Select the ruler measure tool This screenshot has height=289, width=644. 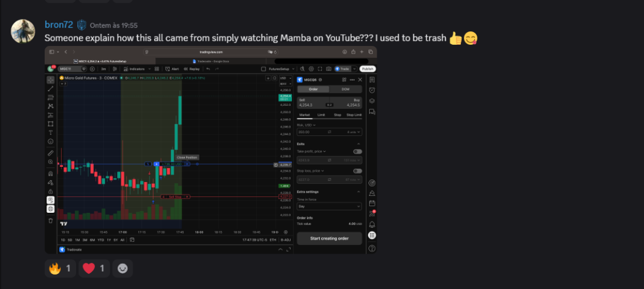click(x=50, y=153)
